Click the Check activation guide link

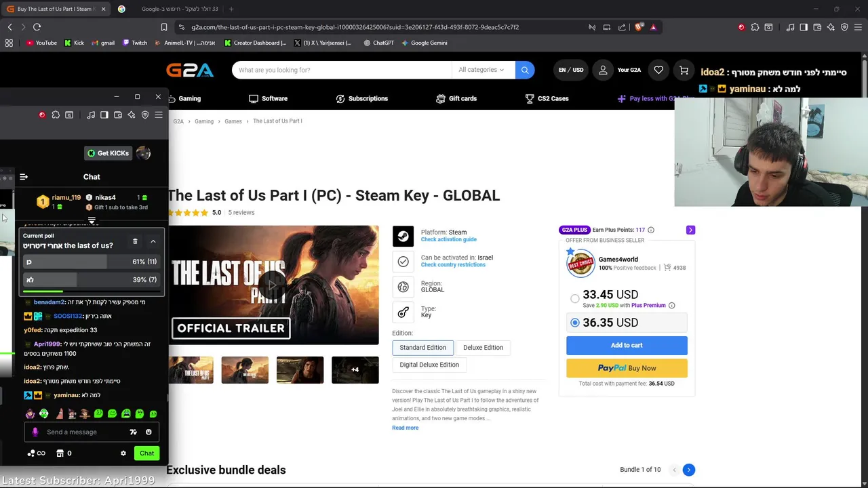[x=448, y=240]
